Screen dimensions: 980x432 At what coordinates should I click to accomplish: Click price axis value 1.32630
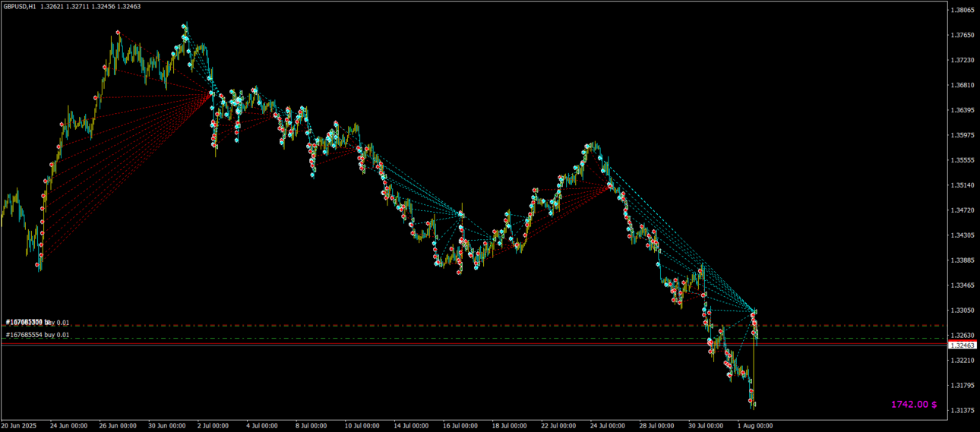(x=963, y=335)
